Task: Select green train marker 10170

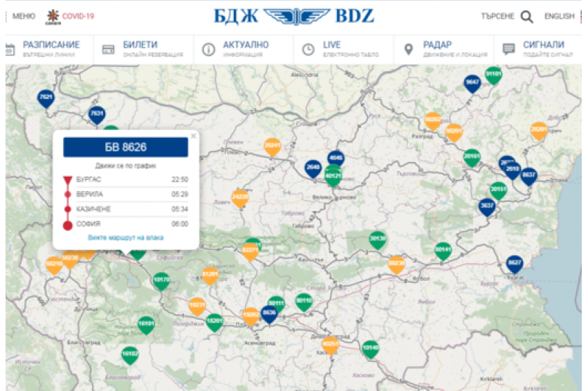Action: pyautogui.click(x=161, y=280)
